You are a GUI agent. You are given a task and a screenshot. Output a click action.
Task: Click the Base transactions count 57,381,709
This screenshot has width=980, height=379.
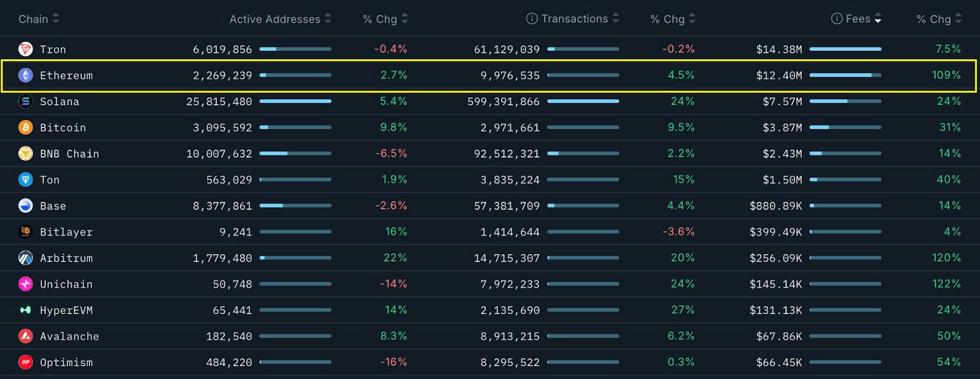click(x=507, y=206)
